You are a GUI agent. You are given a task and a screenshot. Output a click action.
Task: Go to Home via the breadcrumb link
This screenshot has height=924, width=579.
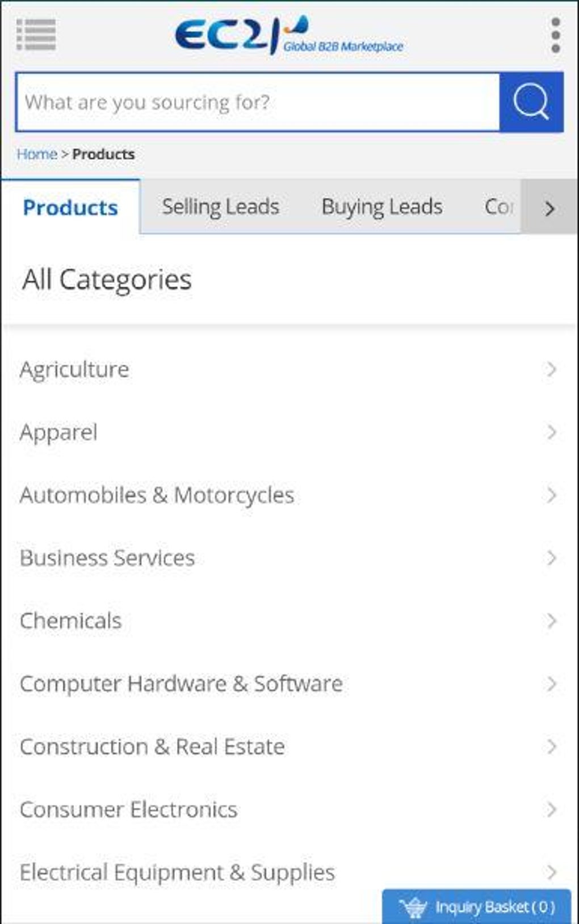(36, 154)
